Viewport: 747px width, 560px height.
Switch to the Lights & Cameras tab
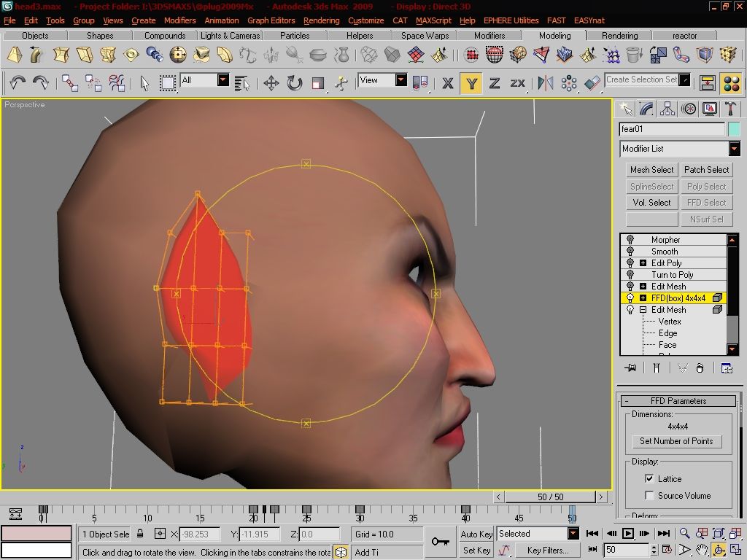point(230,35)
